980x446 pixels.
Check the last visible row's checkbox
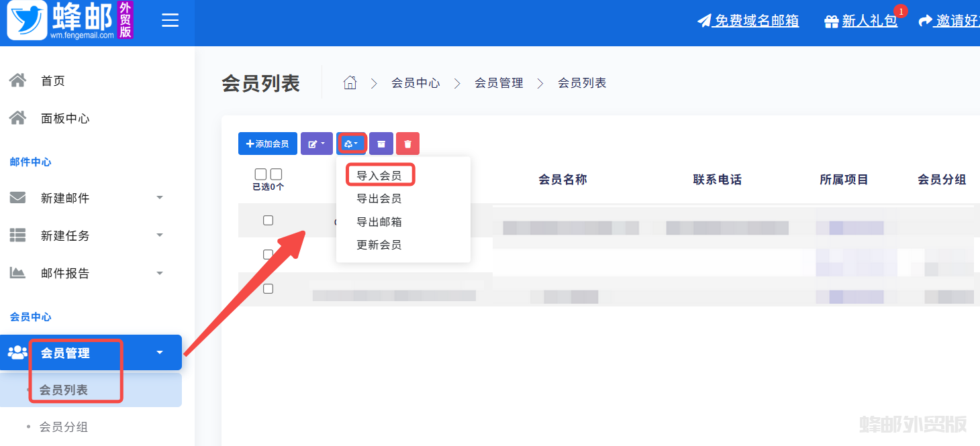[x=268, y=288]
